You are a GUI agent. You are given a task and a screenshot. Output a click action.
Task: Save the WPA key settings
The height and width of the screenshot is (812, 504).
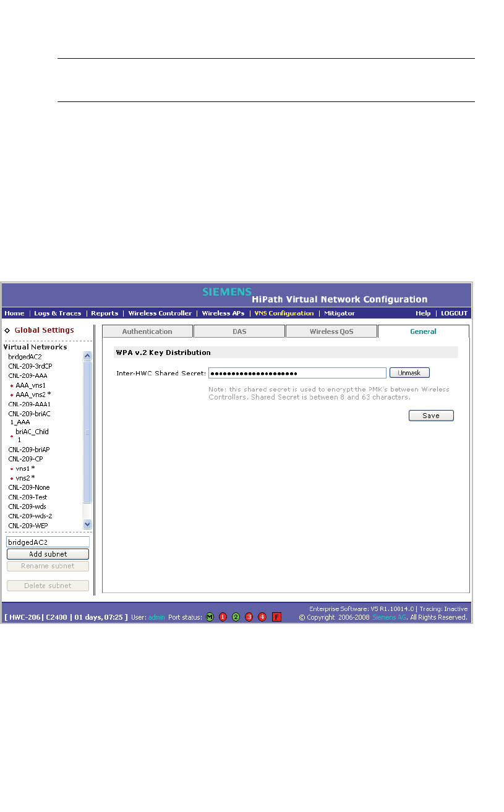click(x=431, y=416)
